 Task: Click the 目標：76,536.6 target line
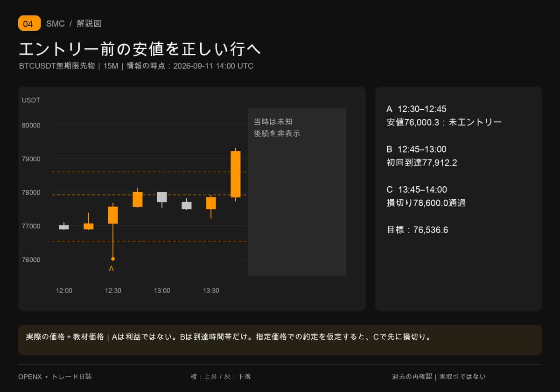417,230
